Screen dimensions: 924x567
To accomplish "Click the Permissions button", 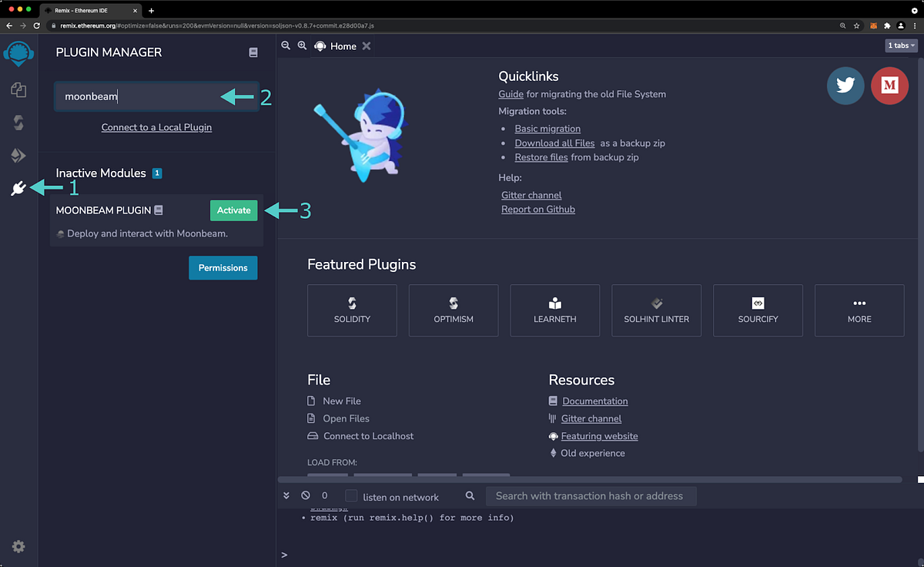I will (x=223, y=267).
